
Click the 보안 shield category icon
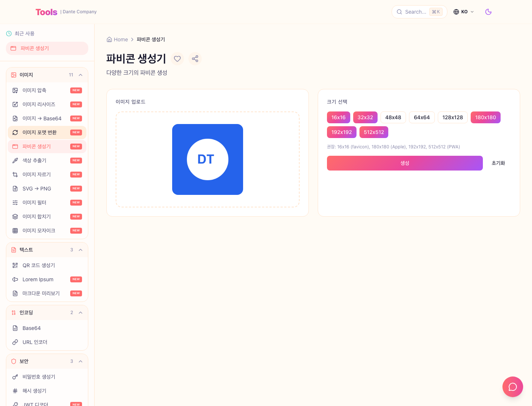click(x=14, y=361)
